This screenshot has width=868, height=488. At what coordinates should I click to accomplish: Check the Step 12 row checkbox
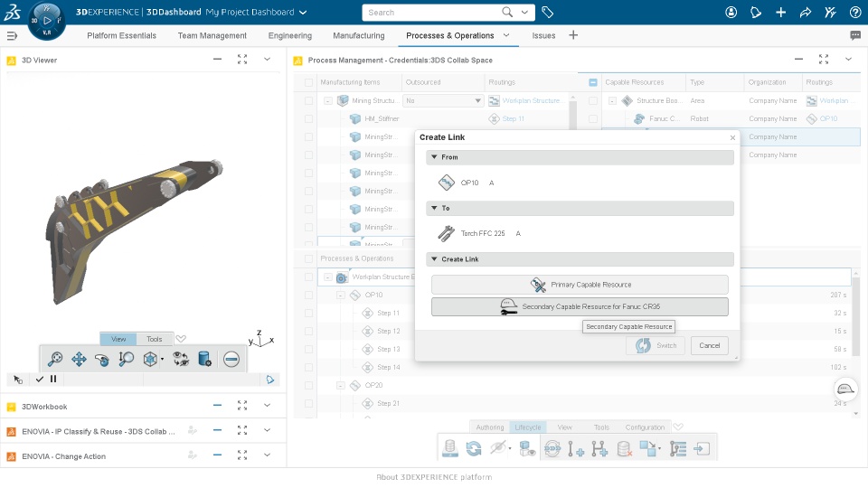click(x=308, y=332)
